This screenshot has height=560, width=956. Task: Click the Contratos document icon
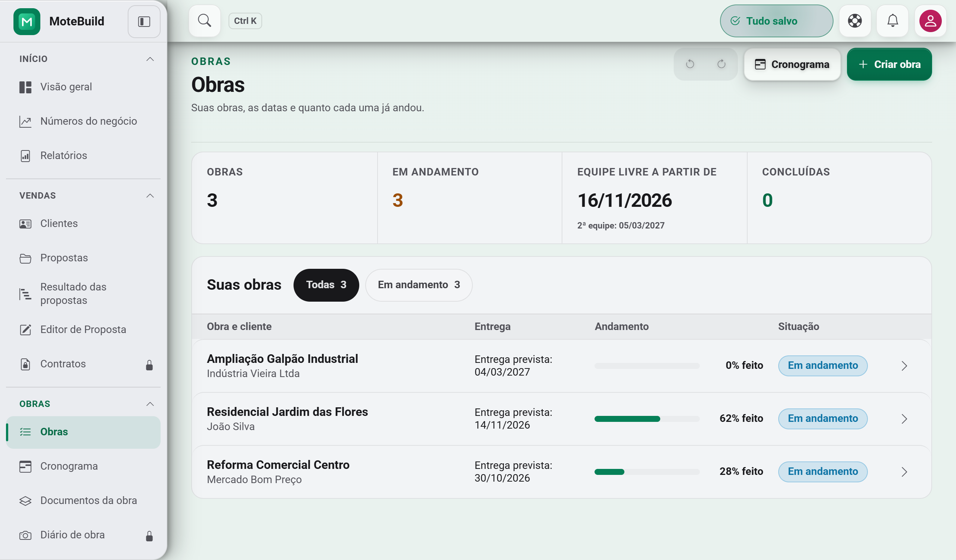coord(25,364)
